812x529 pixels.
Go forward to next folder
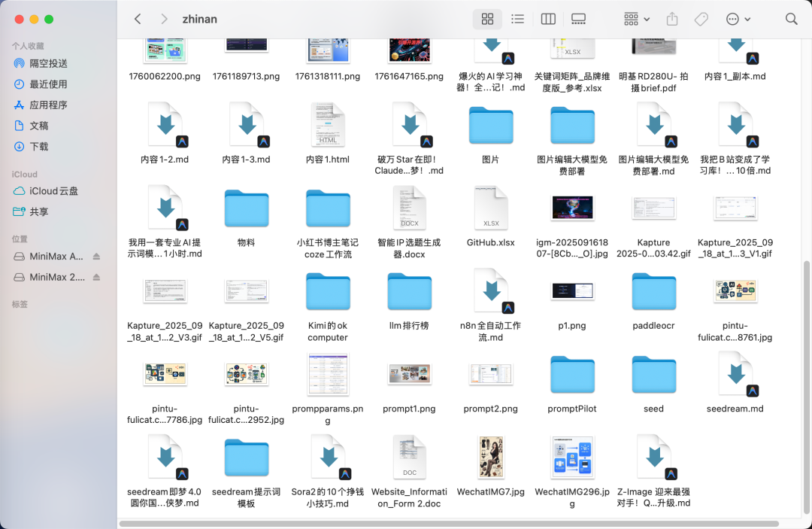coord(164,19)
